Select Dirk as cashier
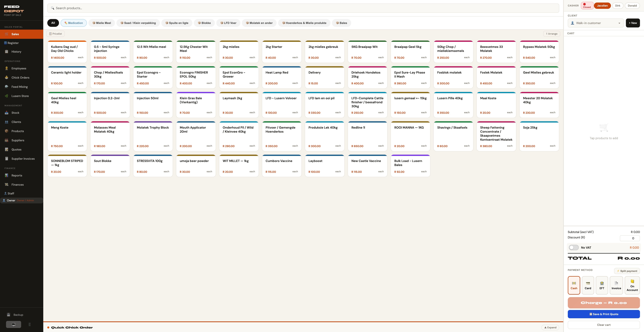The image size is (644, 332). tap(617, 6)
